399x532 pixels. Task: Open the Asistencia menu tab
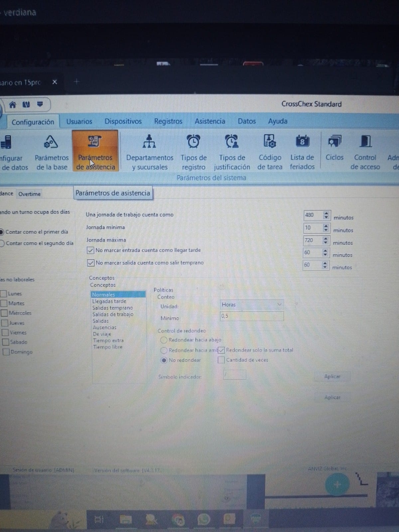coord(210,121)
